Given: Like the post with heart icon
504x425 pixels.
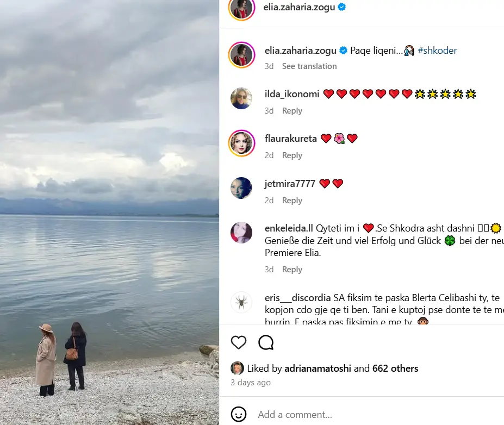Looking at the screenshot, I should tap(239, 342).
